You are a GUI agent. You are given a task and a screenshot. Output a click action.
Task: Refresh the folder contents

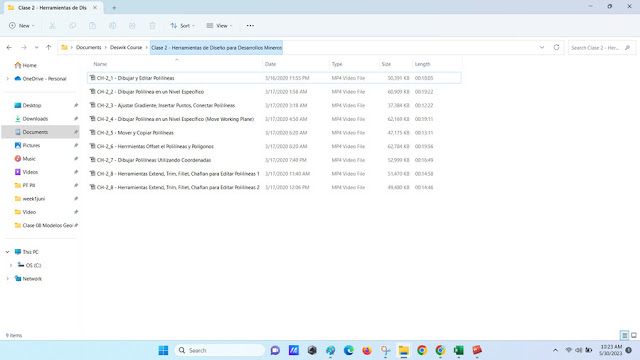(556, 47)
